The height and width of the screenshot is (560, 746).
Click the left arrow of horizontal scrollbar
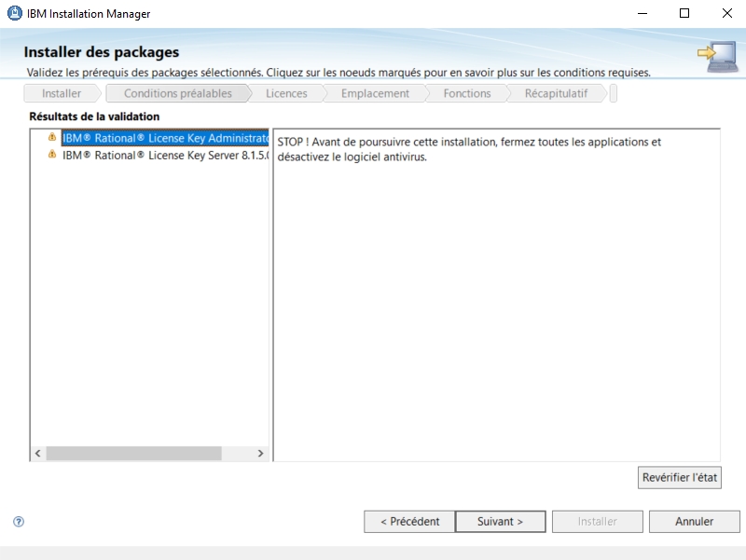tap(38, 453)
